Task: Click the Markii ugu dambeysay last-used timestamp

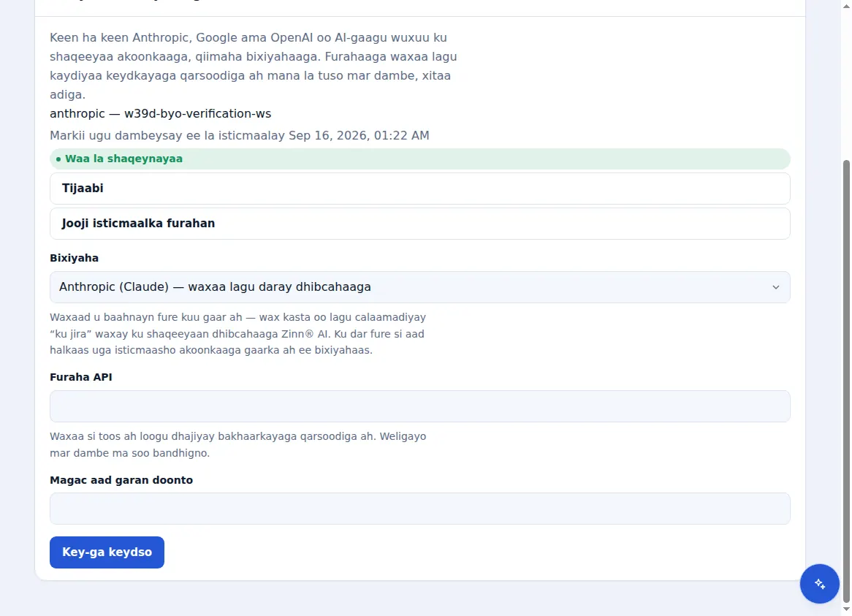Action: point(240,135)
